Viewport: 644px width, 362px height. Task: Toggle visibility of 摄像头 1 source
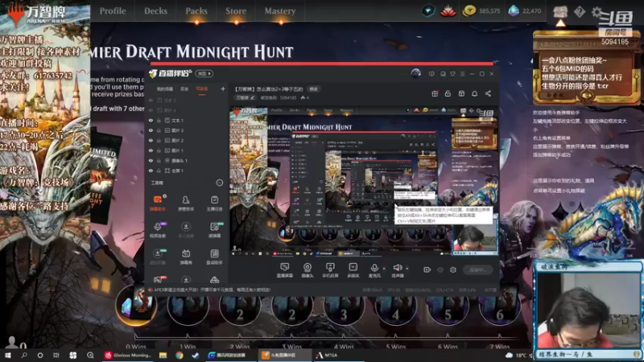151,160
